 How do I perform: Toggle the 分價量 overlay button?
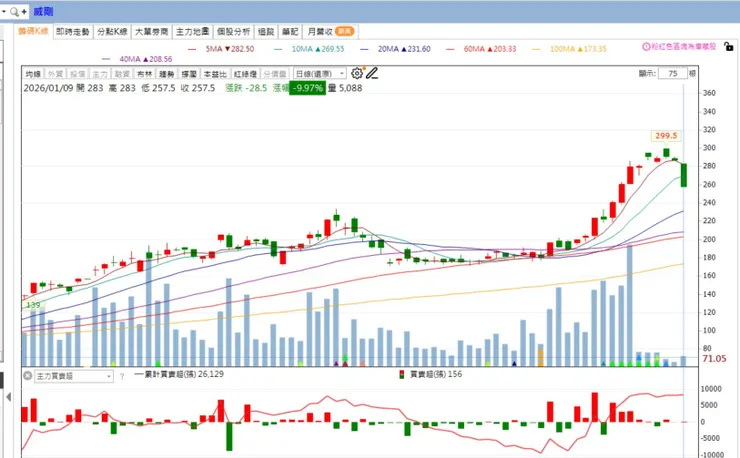click(x=275, y=74)
